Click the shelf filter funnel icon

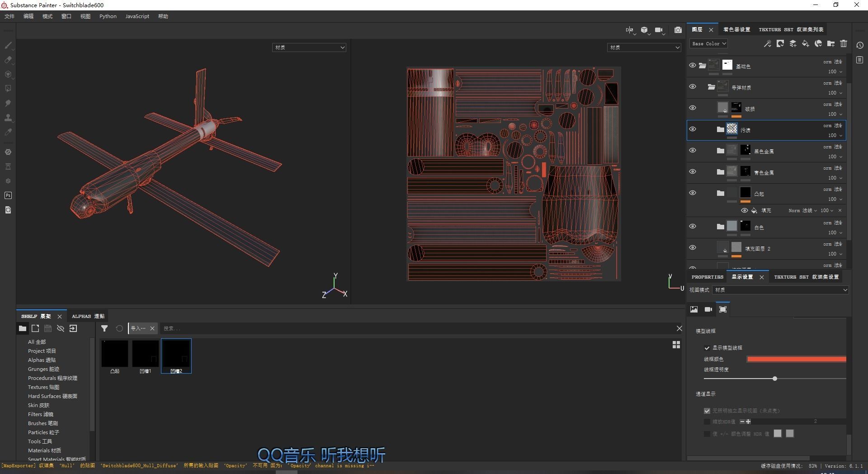click(x=104, y=328)
